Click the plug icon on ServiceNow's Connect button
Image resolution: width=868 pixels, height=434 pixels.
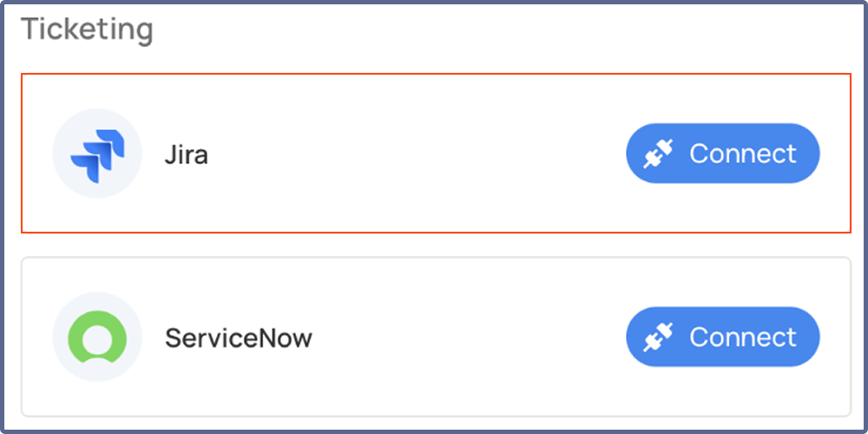point(659,338)
